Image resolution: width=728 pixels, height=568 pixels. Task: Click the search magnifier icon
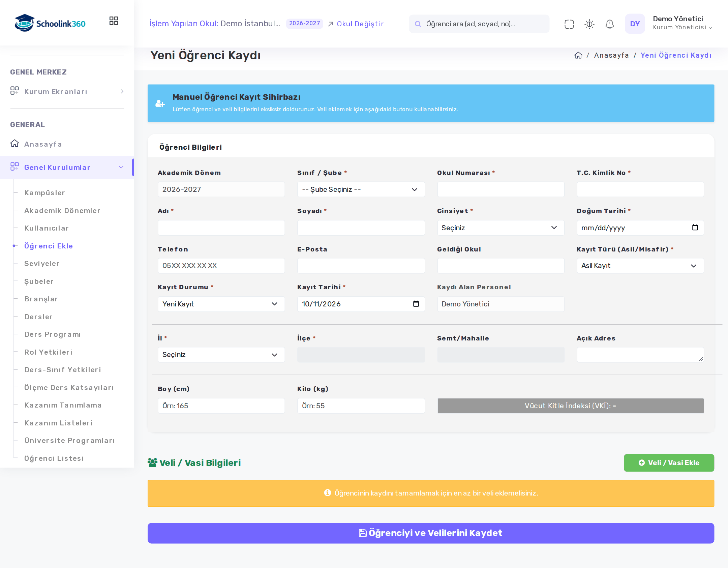coord(418,24)
